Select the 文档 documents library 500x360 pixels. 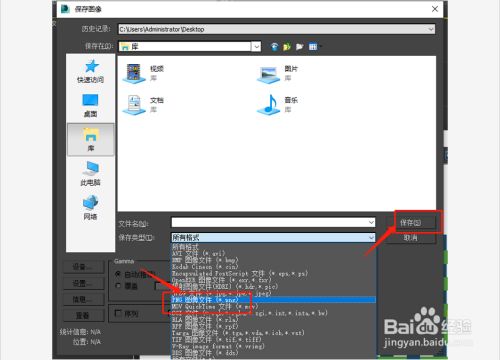143,104
